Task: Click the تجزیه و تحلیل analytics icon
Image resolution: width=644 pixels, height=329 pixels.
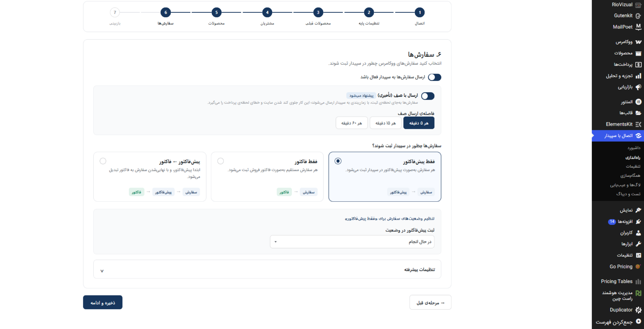Action: (x=638, y=76)
